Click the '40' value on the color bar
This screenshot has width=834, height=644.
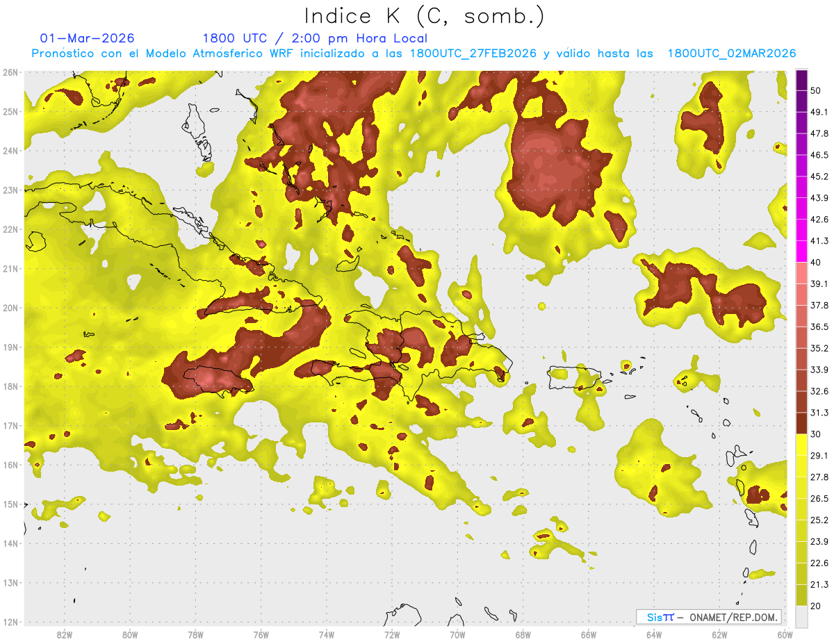pyautogui.click(x=817, y=263)
